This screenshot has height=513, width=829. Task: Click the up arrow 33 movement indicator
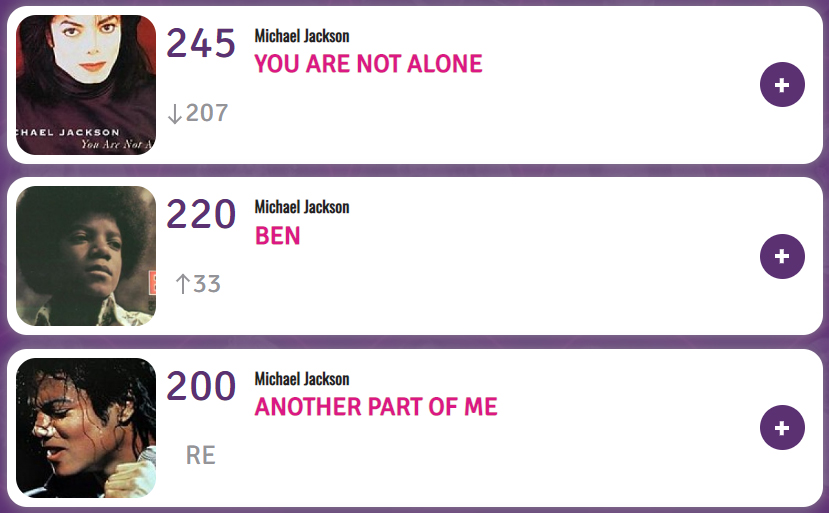pyautogui.click(x=198, y=284)
